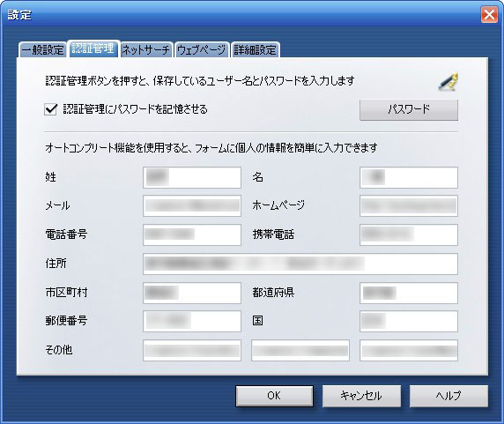The height and width of the screenshot is (424, 504).
Task: Select the ホームページ input field
Action: [409, 205]
